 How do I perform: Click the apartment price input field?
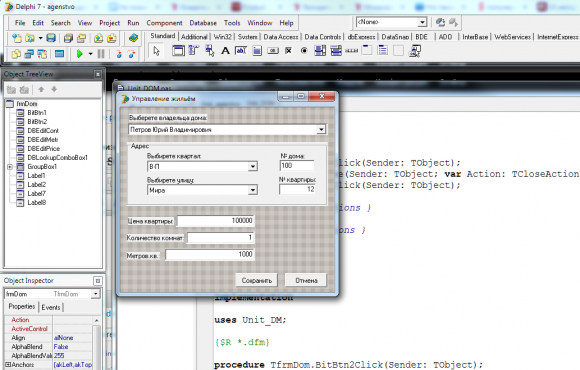point(216,221)
